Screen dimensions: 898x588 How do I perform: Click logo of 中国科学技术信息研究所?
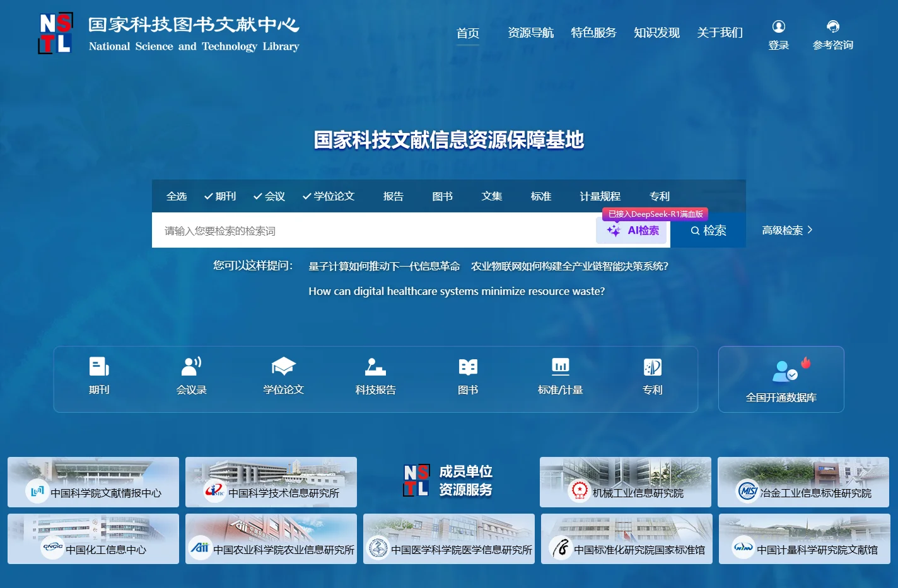215,491
